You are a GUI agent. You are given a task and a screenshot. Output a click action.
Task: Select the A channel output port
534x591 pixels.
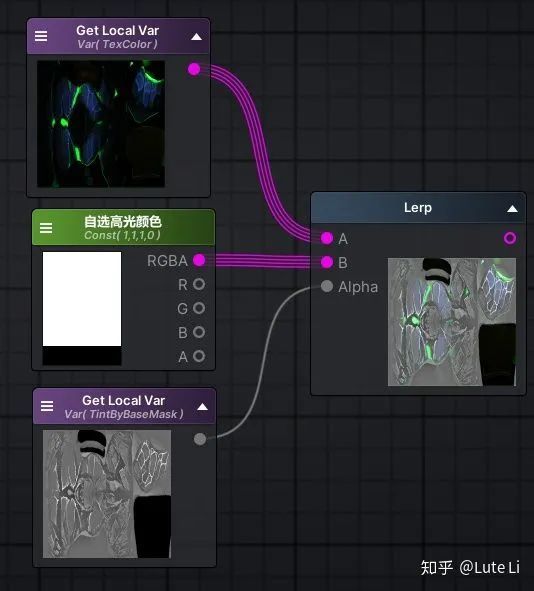click(199, 356)
